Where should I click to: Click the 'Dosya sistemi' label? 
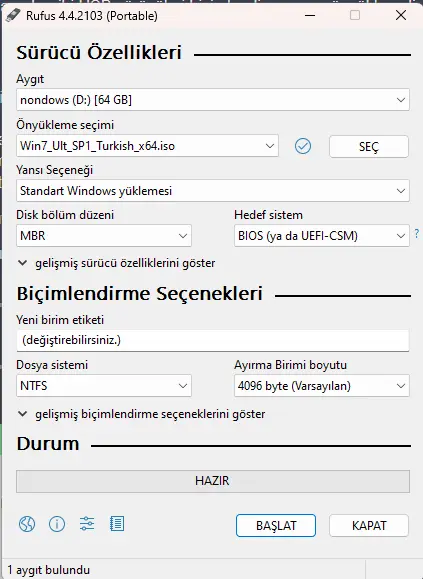tap(52, 365)
